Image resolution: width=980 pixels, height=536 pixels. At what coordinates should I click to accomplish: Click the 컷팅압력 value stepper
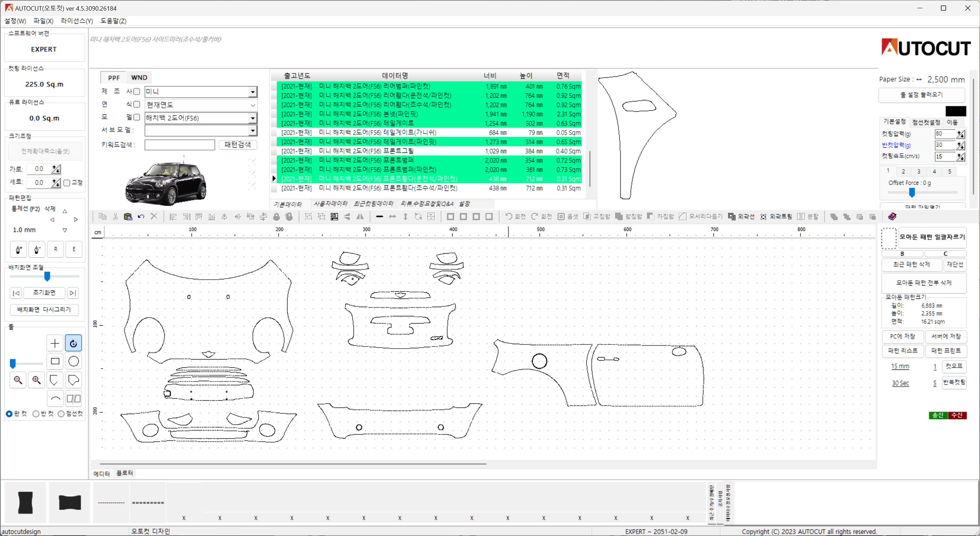(960, 134)
